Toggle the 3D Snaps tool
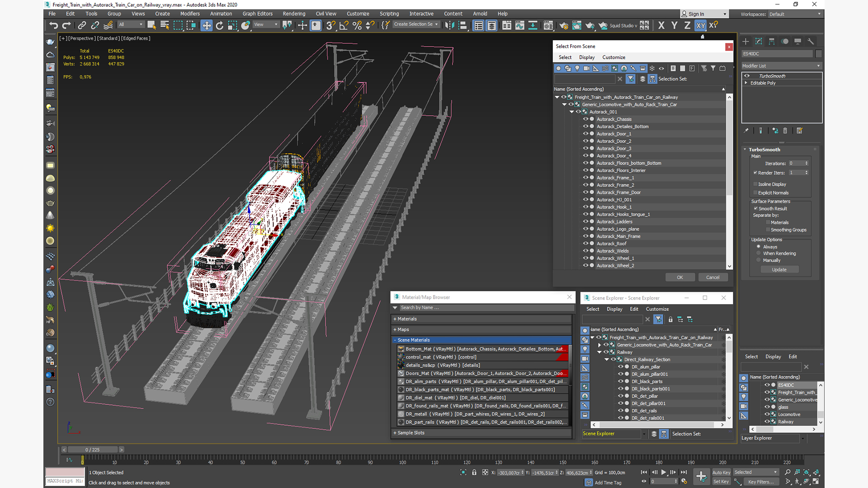The width and height of the screenshot is (868, 488). (330, 25)
